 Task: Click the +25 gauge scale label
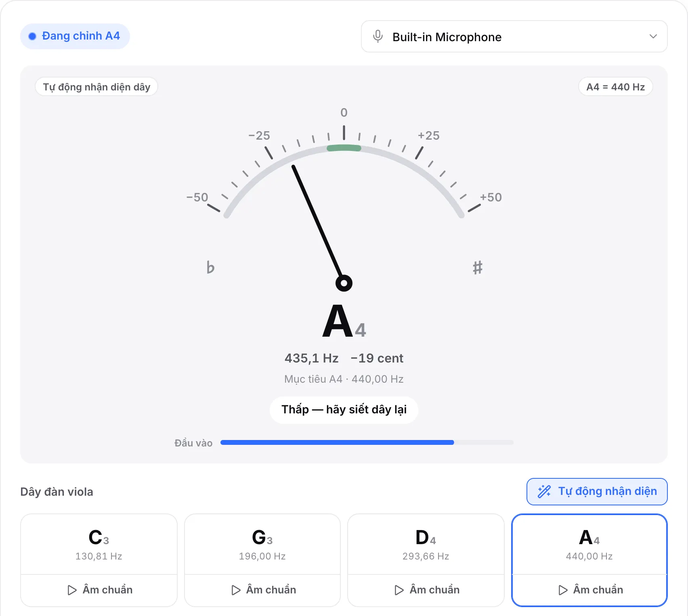point(429,135)
